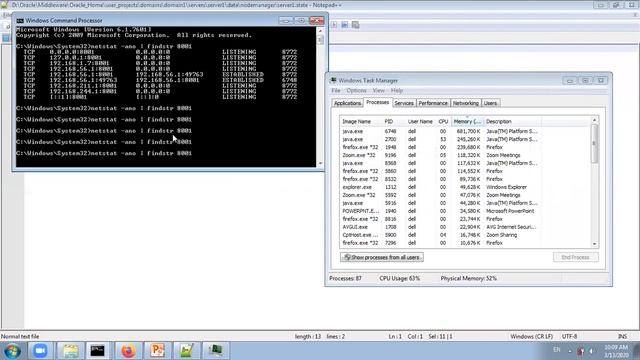Click Task Manager process list scroll up arrow

point(594,120)
